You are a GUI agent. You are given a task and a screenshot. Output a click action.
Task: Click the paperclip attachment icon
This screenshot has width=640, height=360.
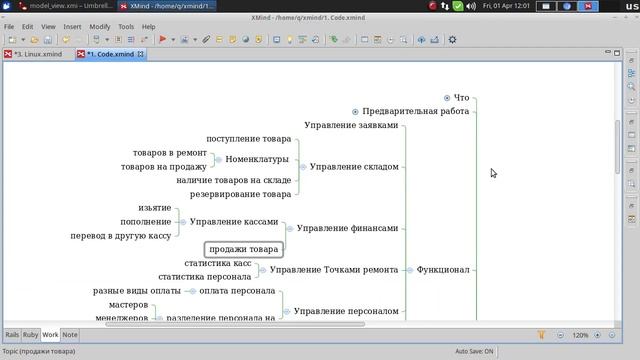pyautogui.click(x=206, y=40)
